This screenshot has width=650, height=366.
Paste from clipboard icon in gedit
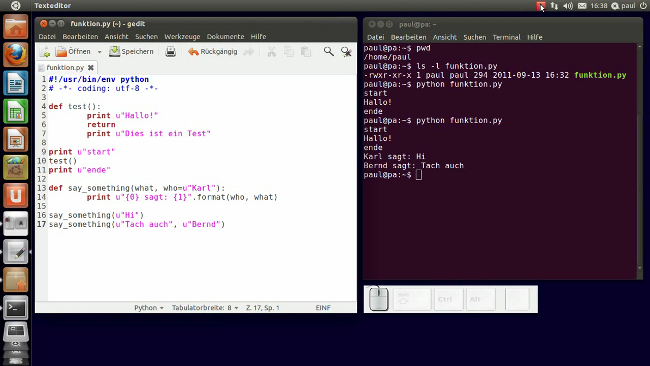[306, 52]
